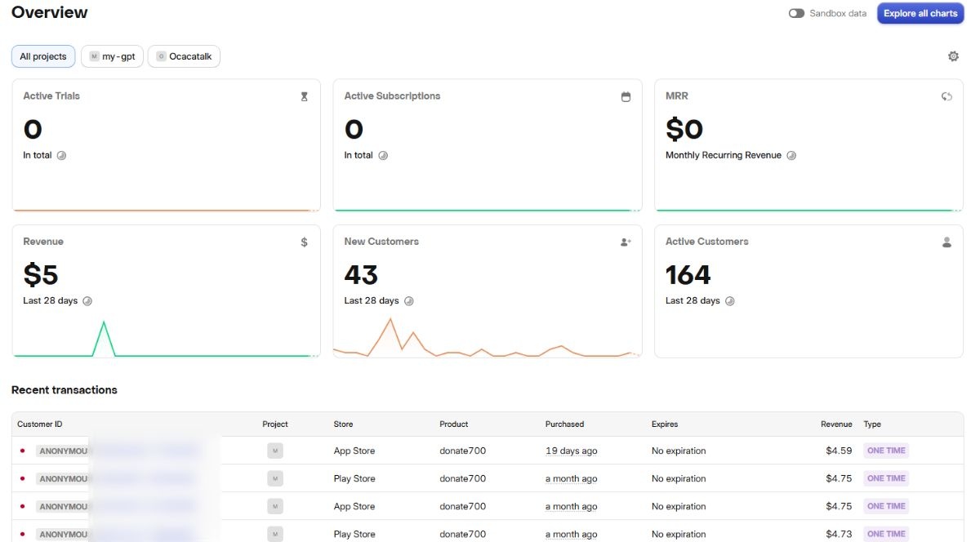Click the hourglass icon on Active Trials card

(x=304, y=96)
